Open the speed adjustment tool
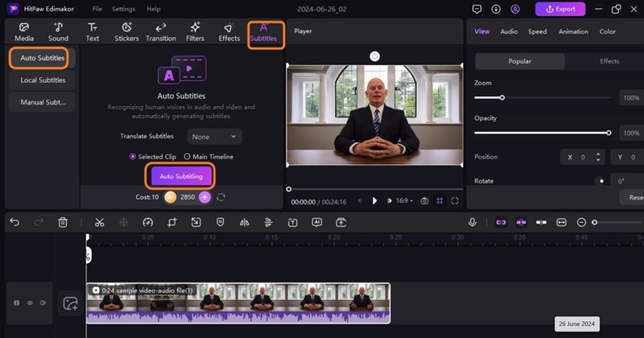 [x=148, y=222]
